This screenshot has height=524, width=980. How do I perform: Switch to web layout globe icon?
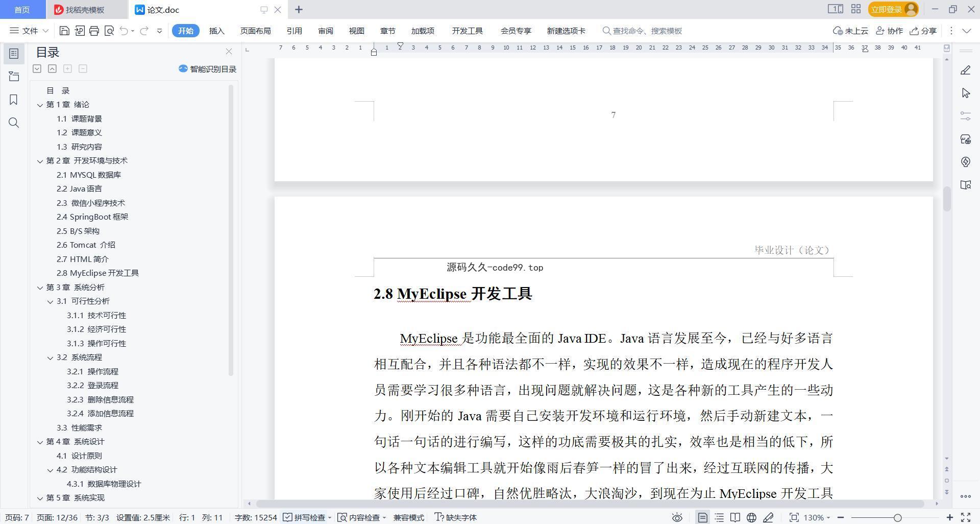tap(751, 517)
